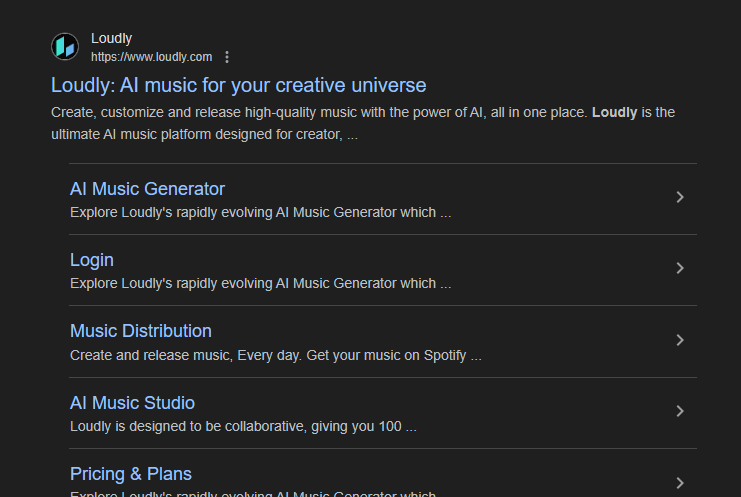Open the AI Music Studio sitelink
This screenshot has height=497, width=741.
click(x=132, y=403)
